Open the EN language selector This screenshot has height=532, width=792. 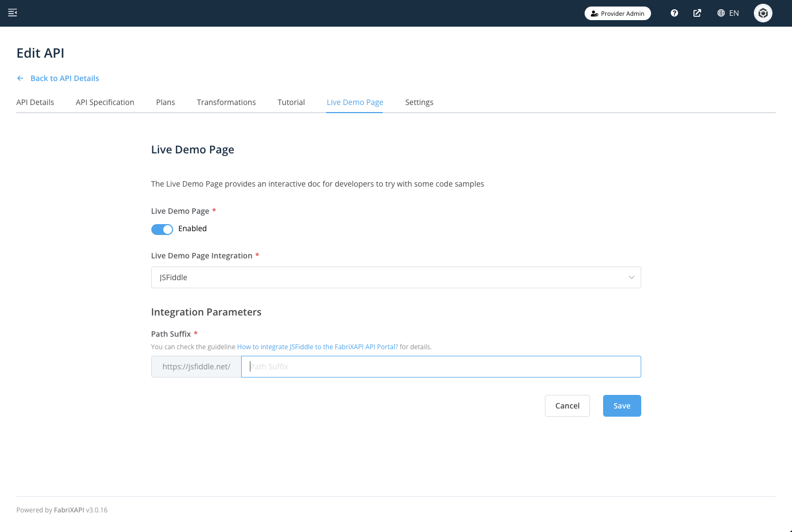734,13
